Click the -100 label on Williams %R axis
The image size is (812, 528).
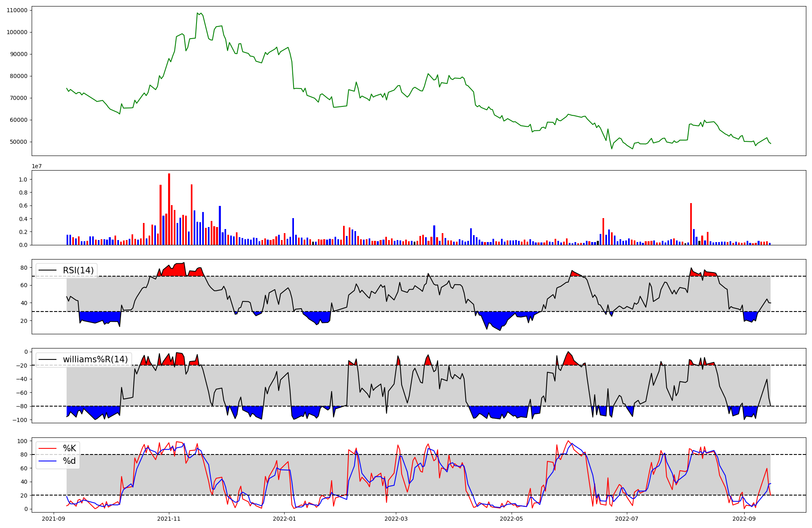click(x=20, y=420)
